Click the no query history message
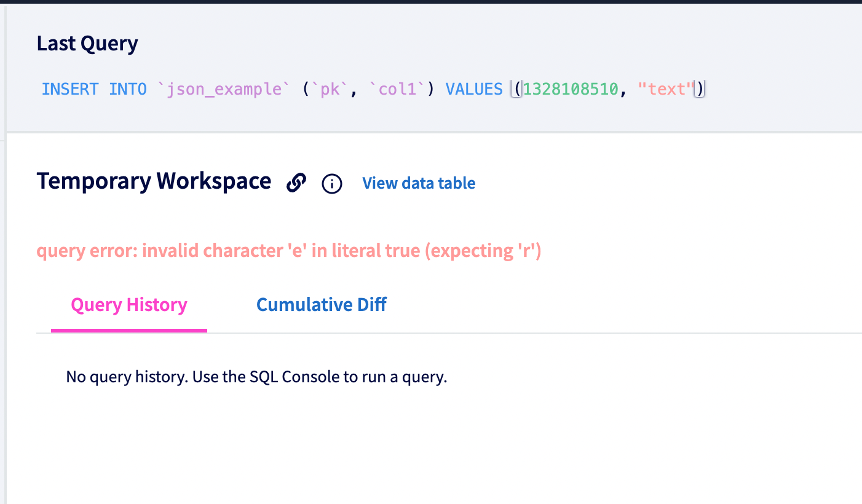 coord(256,376)
